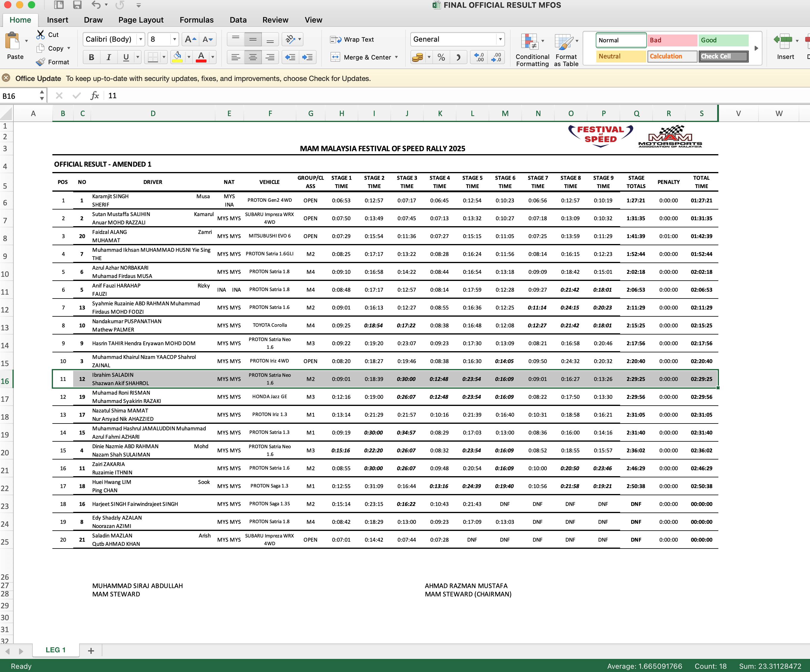Image resolution: width=810 pixels, height=672 pixels.
Task: Add a new sheet with plus button
Action: [91, 651]
